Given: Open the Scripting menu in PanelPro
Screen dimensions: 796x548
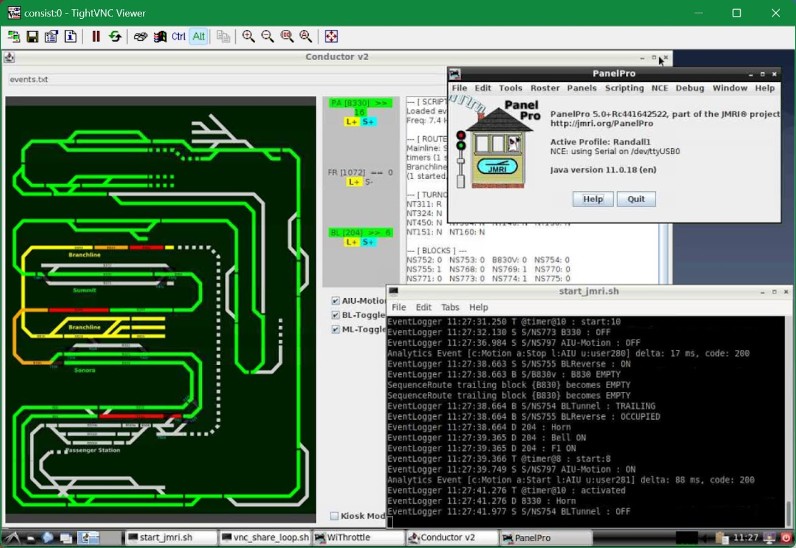Looking at the screenshot, I should click(624, 88).
